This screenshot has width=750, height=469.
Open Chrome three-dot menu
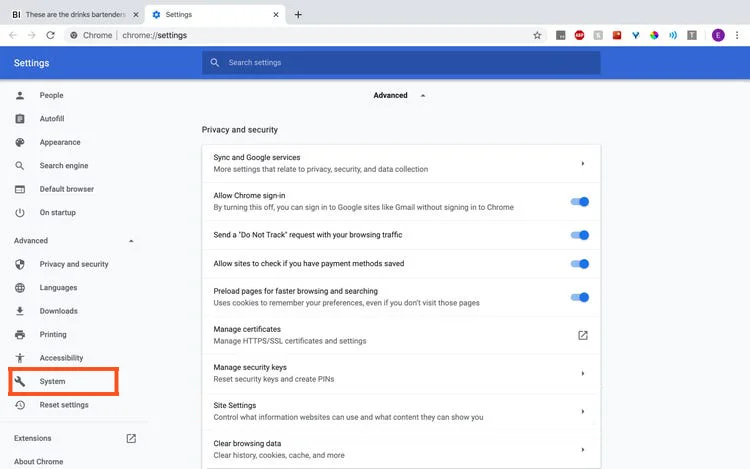pyautogui.click(x=737, y=35)
